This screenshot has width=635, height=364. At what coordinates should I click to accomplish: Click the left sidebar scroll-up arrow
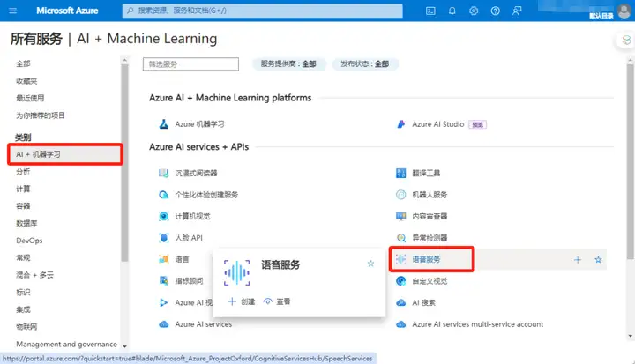point(124,60)
